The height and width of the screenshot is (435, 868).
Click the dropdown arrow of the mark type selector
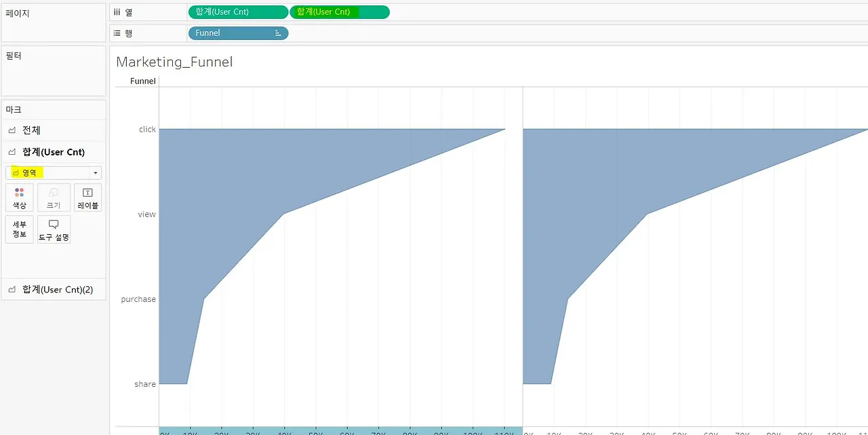coord(96,173)
